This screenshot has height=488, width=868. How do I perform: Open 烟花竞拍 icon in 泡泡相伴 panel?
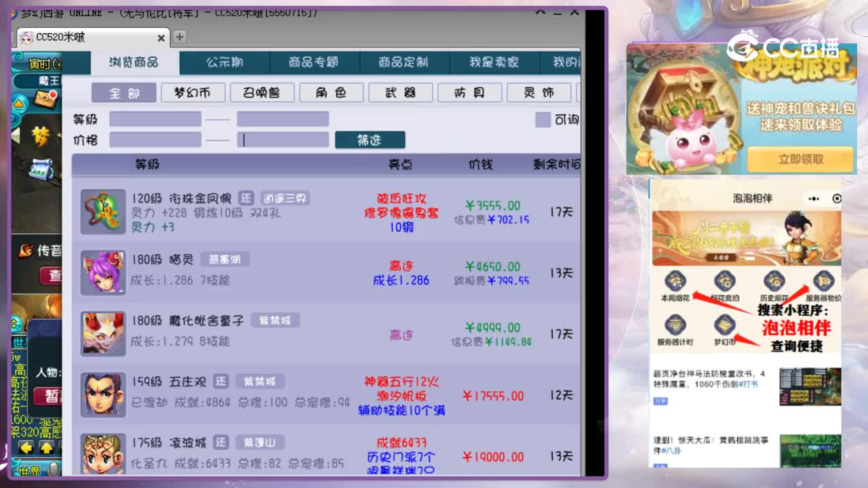click(x=725, y=281)
